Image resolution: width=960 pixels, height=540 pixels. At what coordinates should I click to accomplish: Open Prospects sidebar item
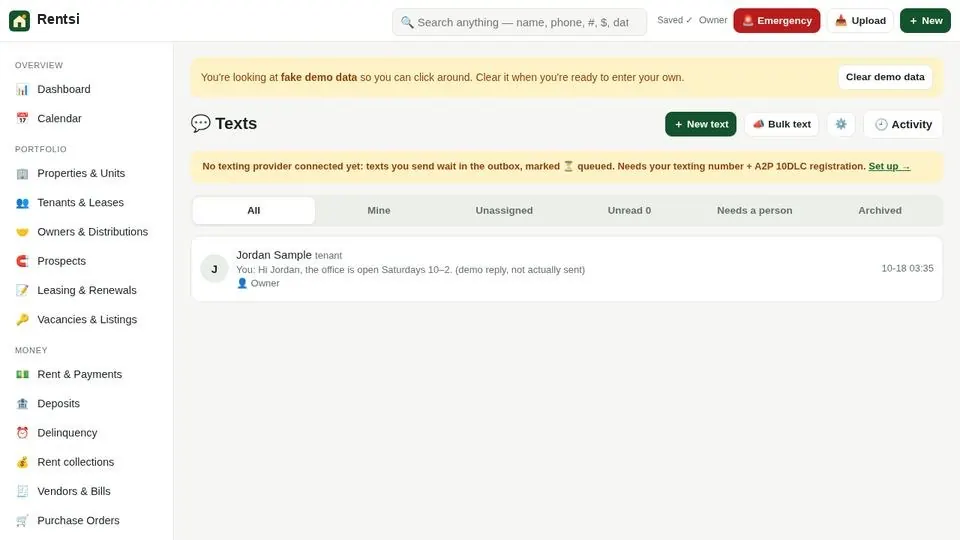(86, 261)
